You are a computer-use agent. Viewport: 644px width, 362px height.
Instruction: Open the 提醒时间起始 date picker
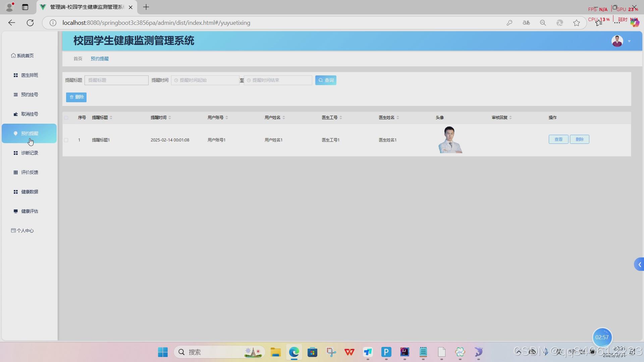pyautogui.click(x=205, y=80)
